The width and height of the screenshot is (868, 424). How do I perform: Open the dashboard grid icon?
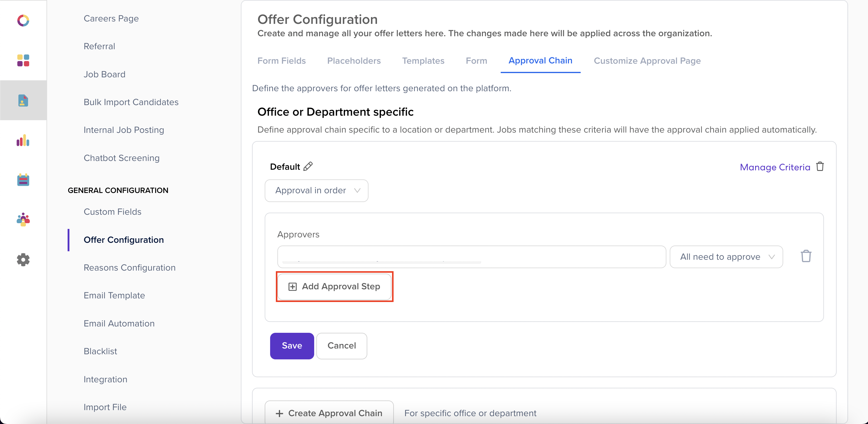tap(23, 60)
